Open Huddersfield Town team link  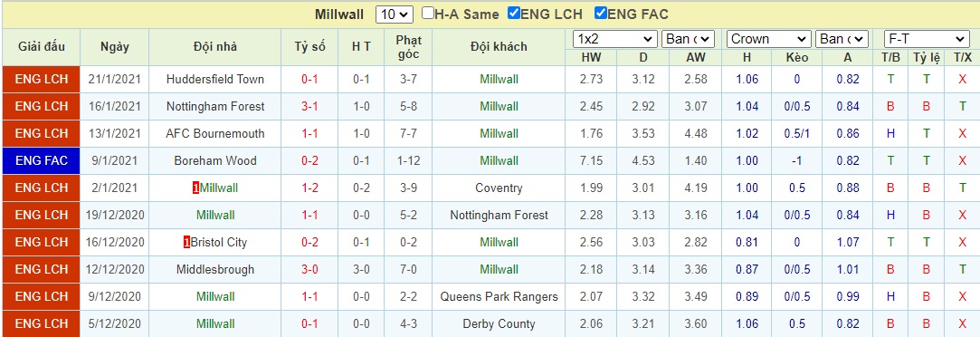point(215,80)
